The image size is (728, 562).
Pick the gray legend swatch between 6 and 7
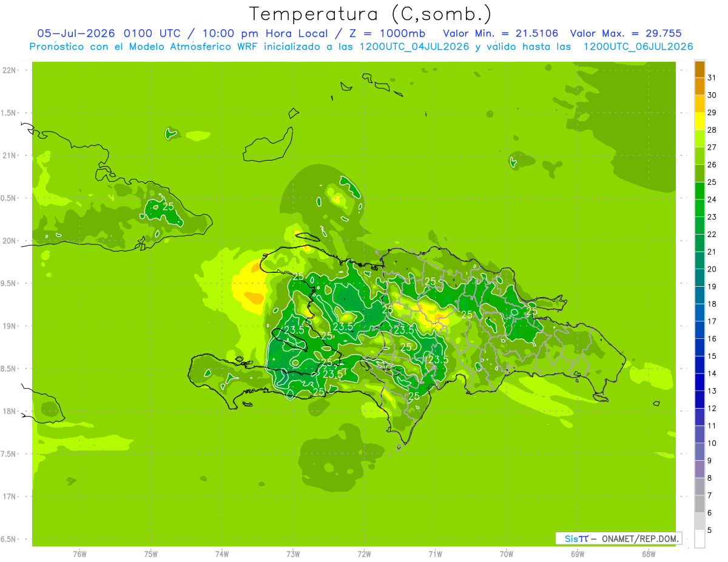pos(699,504)
